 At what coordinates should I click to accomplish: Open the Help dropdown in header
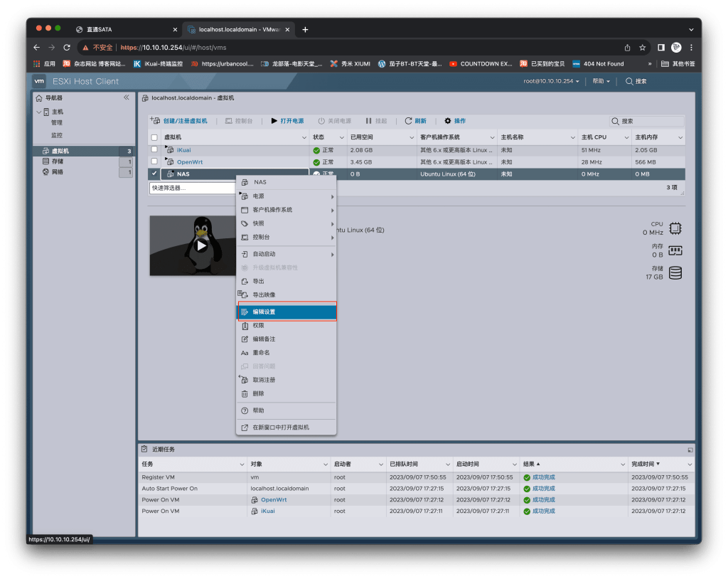point(601,81)
